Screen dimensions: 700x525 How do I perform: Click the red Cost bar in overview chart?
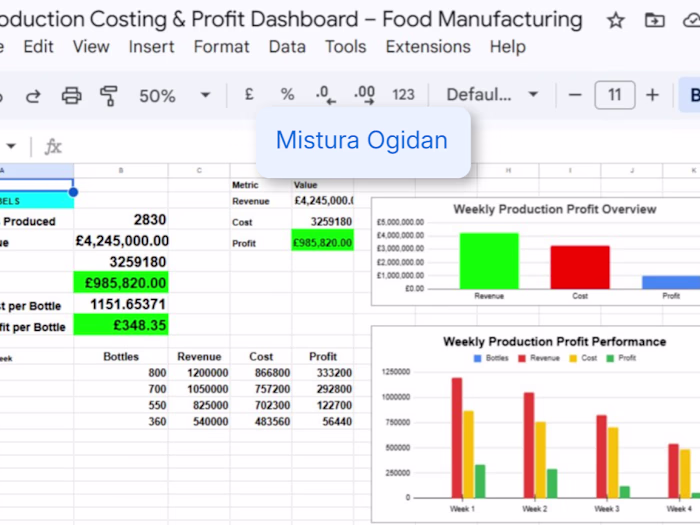(x=580, y=267)
